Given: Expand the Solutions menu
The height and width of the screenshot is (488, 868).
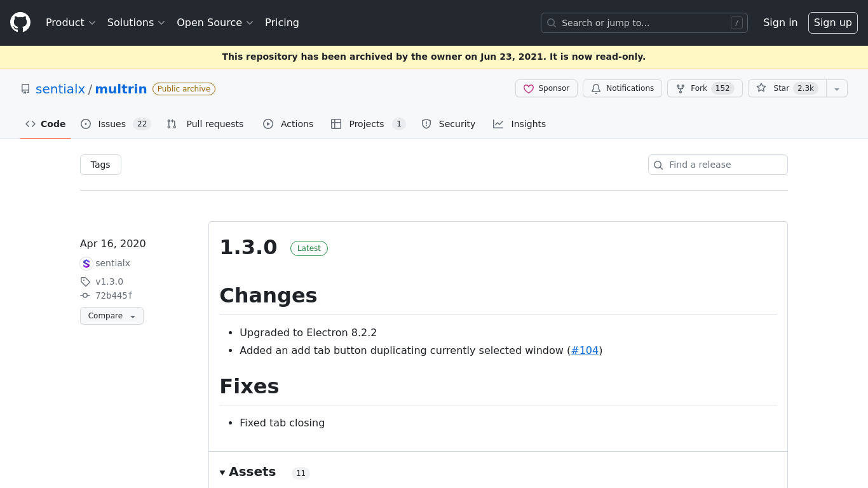Looking at the screenshot, I should tap(136, 23).
